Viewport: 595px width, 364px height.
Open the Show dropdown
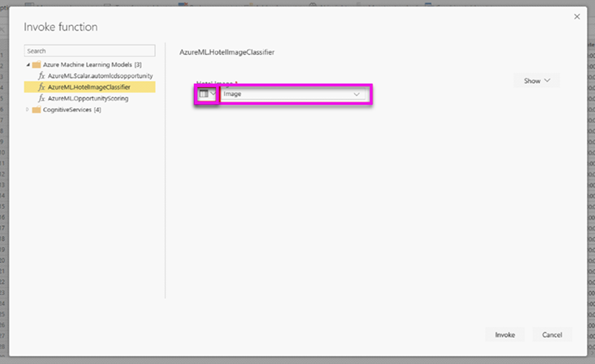(x=536, y=80)
